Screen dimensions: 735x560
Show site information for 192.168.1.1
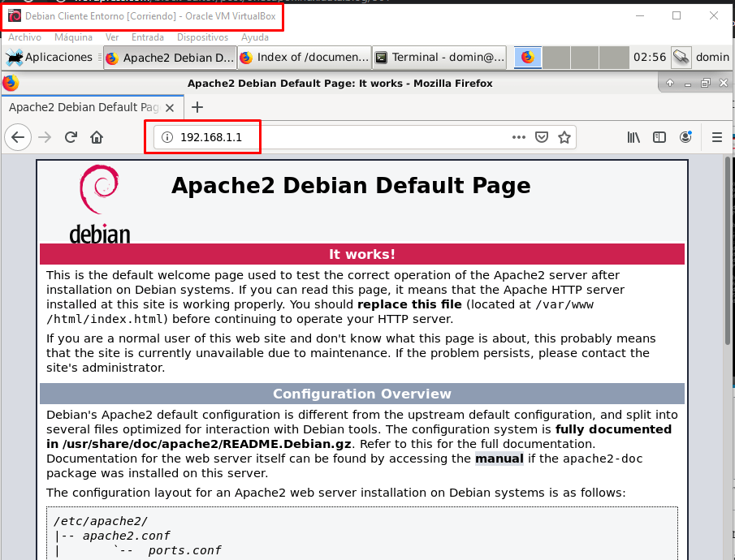click(167, 137)
